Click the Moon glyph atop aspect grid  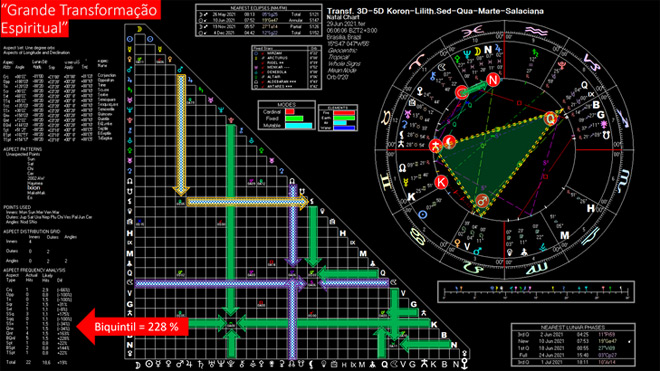coord(139,29)
